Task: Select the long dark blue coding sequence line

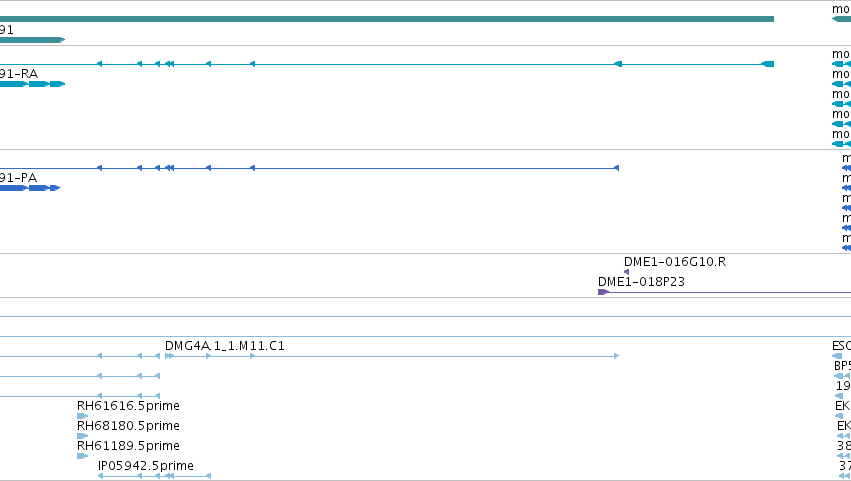Action: click(x=309, y=168)
